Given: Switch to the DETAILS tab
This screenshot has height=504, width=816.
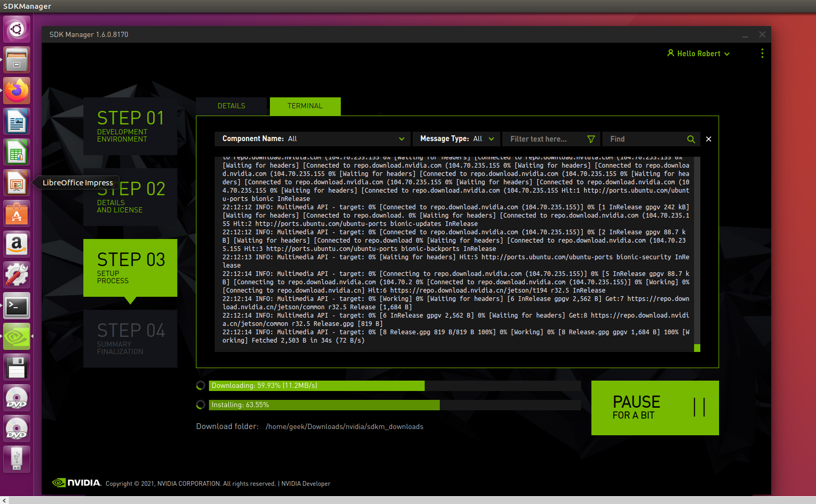Looking at the screenshot, I should (x=231, y=106).
